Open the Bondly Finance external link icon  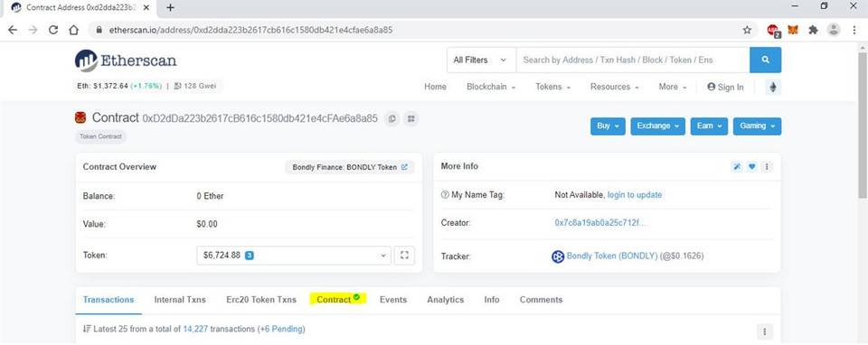[405, 167]
